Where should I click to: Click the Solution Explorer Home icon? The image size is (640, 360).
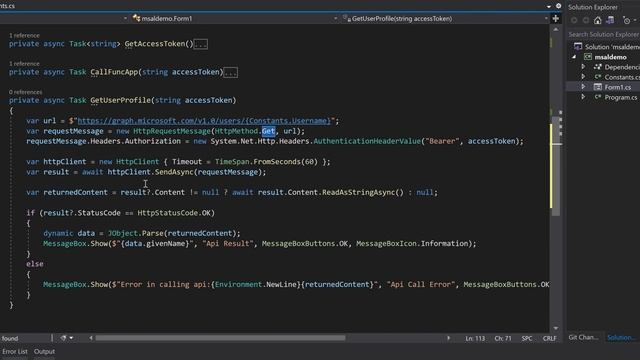pos(598,20)
